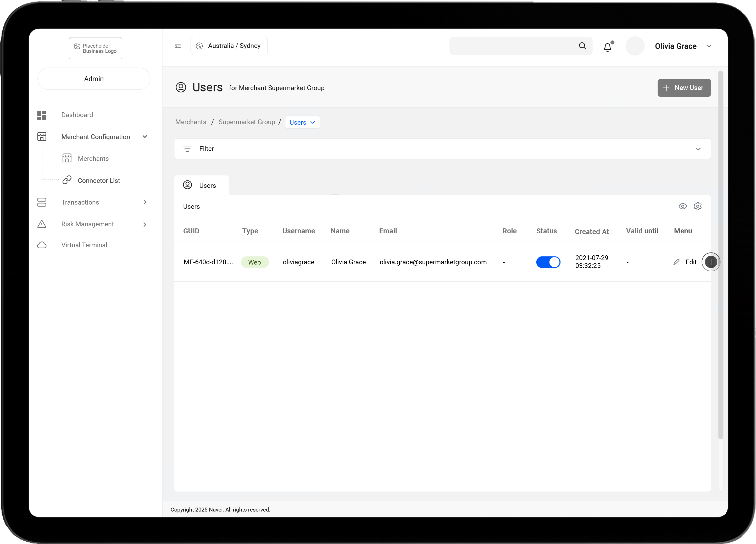Image resolution: width=756 pixels, height=544 pixels.
Task: Click the Dashboard grid icon
Action: click(42, 115)
